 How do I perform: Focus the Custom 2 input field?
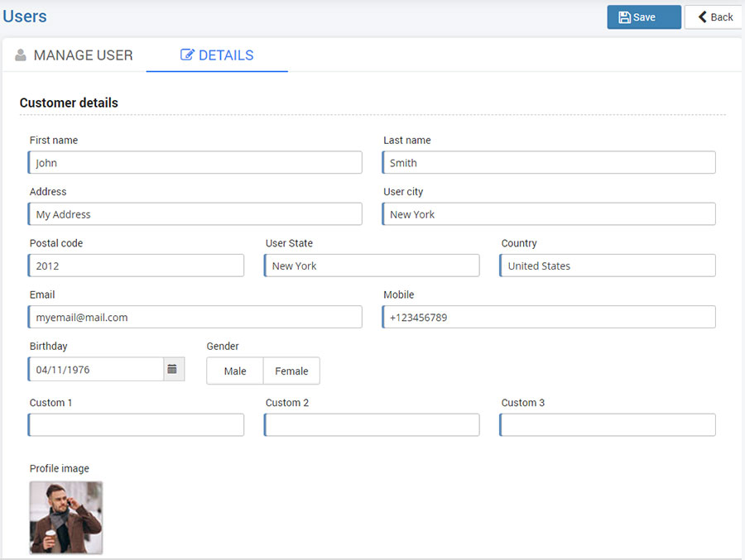click(372, 424)
